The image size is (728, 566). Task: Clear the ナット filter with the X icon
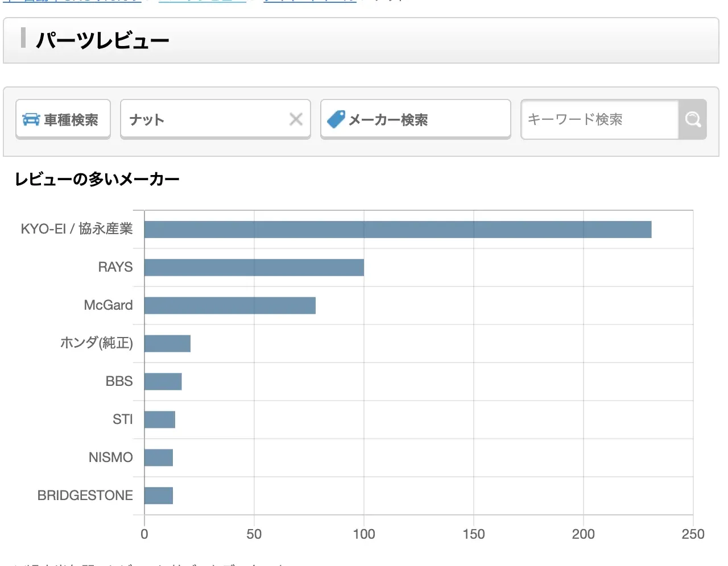296,119
